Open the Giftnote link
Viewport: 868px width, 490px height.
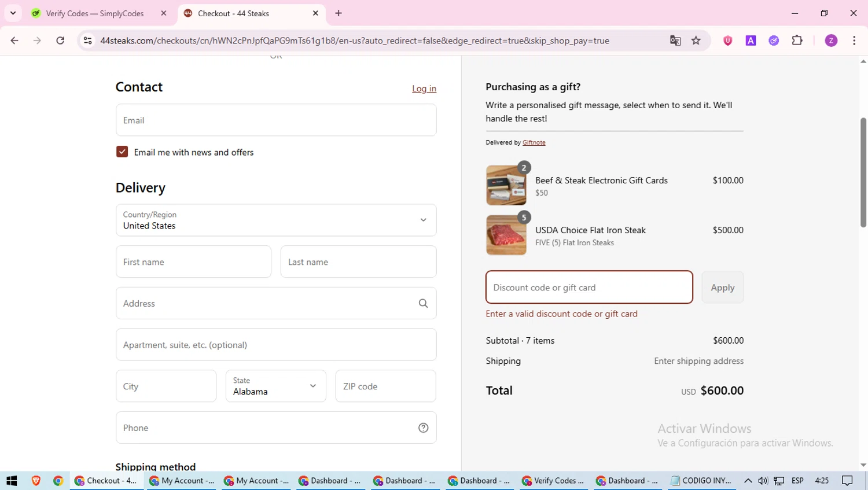534,142
